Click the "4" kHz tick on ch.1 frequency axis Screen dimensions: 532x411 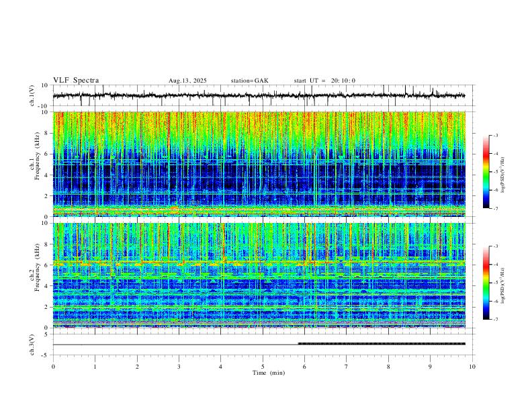click(46, 175)
